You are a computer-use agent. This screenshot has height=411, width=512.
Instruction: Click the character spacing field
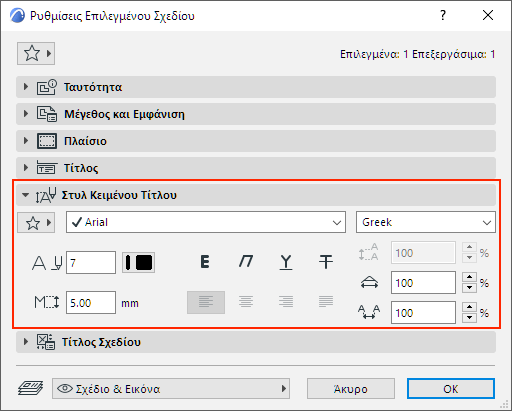[x=423, y=313]
